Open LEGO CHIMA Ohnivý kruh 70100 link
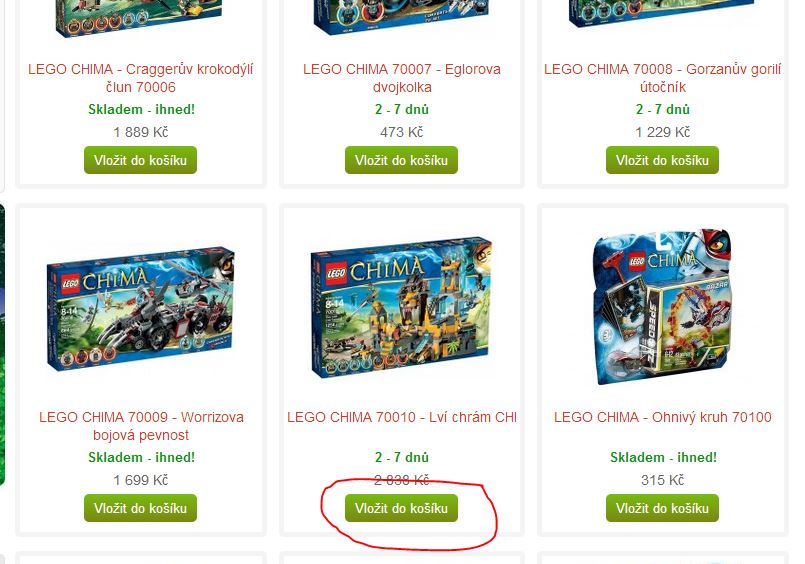Image resolution: width=805 pixels, height=564 pixels. [x=662, y=417]
